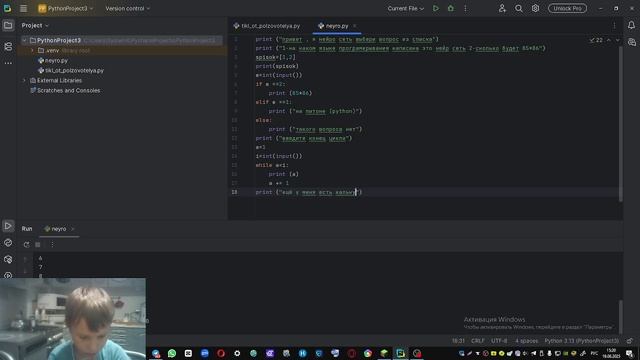Viewport: 640px width, 360px height.
Task: Open inspections widget showing 22 problems
Action: pos(596,40)
